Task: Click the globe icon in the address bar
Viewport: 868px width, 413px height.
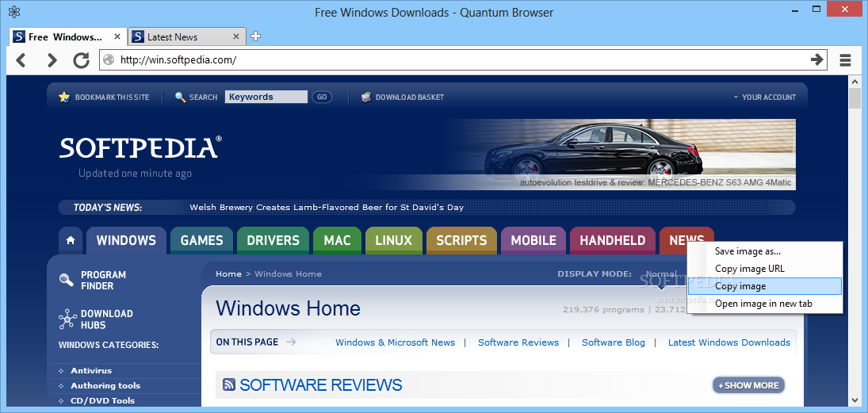Action: (x=109, y=59)
